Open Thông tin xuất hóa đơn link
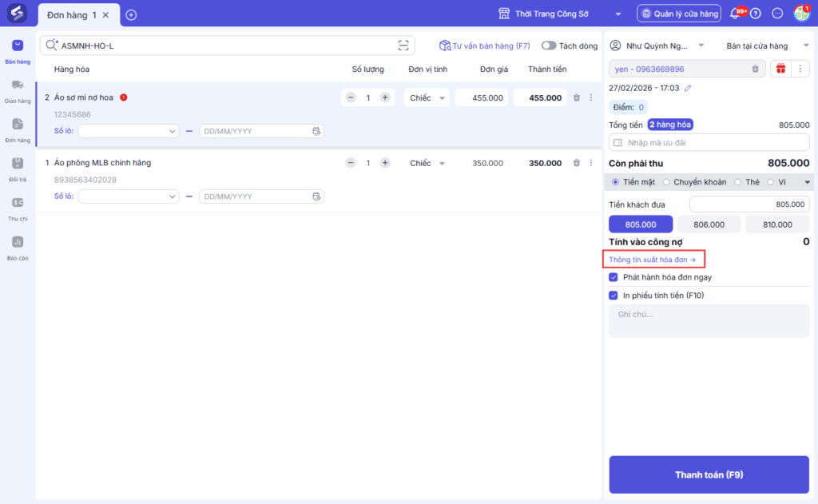This screenshot has width=818, height=504. tap(652, 260)
